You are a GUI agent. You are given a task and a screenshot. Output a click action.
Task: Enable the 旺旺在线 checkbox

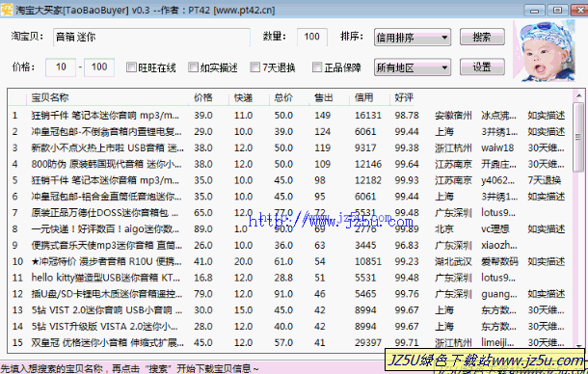point(131,67)
